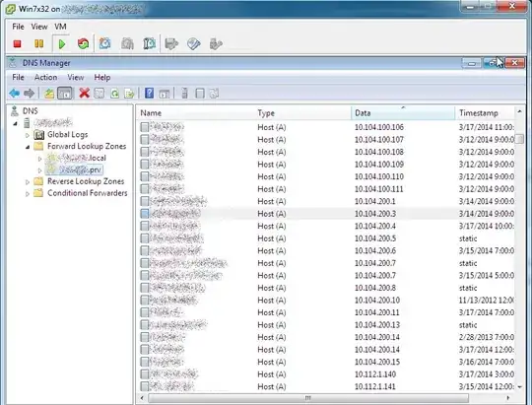Sort by the Timestamp column header
The height and width of the screenshot is (405, 532).
click(485, 113)
